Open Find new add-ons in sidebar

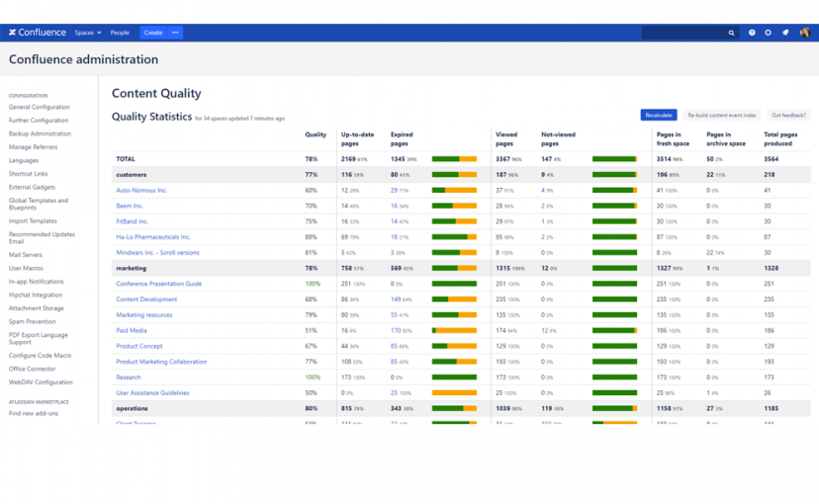pos(34,414)
